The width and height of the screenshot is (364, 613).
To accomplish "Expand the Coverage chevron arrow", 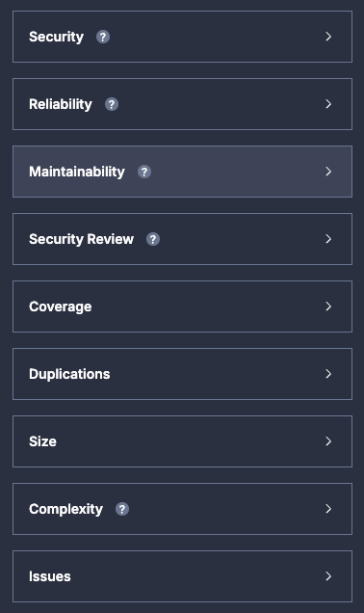I will (328, 306).
